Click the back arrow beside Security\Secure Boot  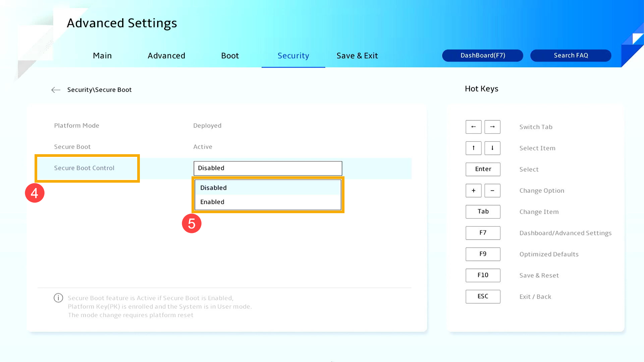point(56,90)
